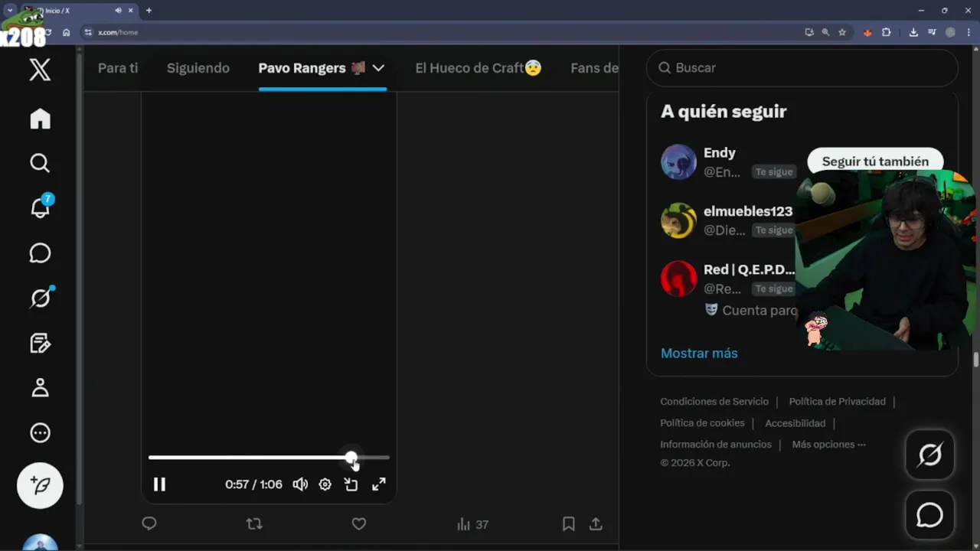Pause the playing video
The image size is (980, 551).
(x=159, y=484)
